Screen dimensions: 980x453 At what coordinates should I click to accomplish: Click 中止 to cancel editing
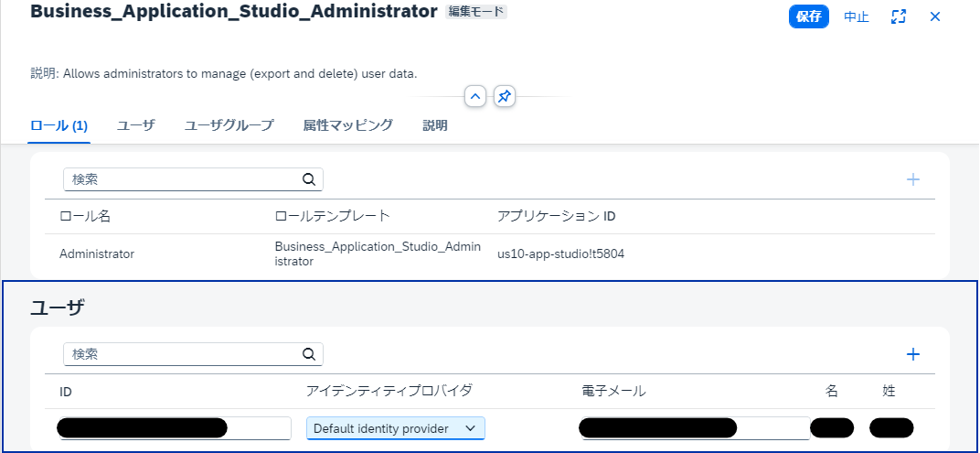pos(857,16)
